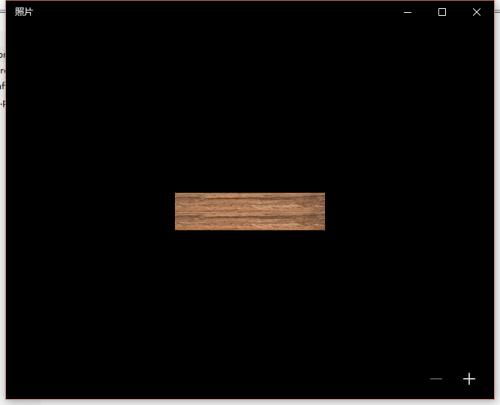
Task: Shrink the photo using the − button
Action: point(436,379)
